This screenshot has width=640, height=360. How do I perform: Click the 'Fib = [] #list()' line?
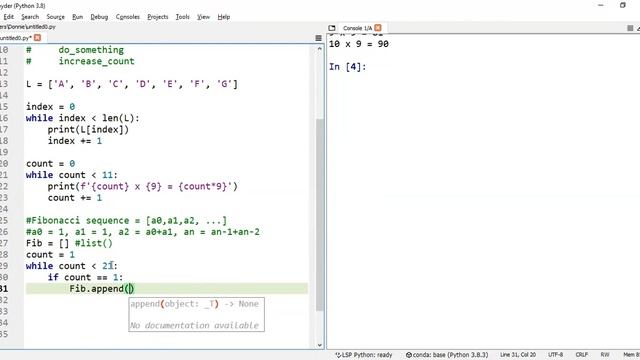pyautogui.click(x=69, y=243)
